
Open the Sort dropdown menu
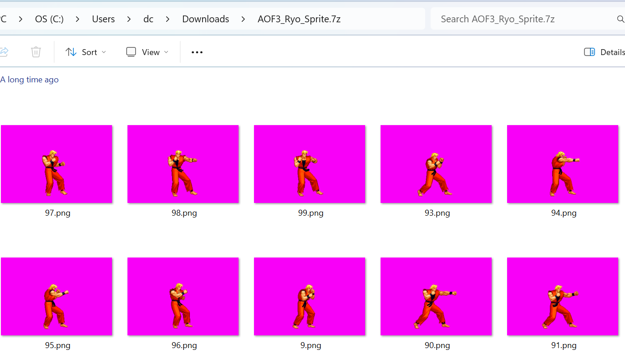tap(86, 52)
